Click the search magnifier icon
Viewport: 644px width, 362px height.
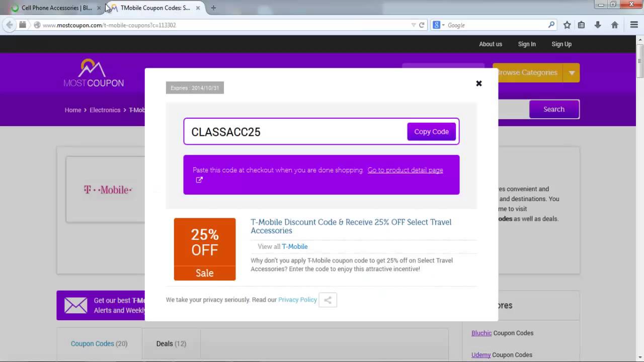(x=551, y=25)
